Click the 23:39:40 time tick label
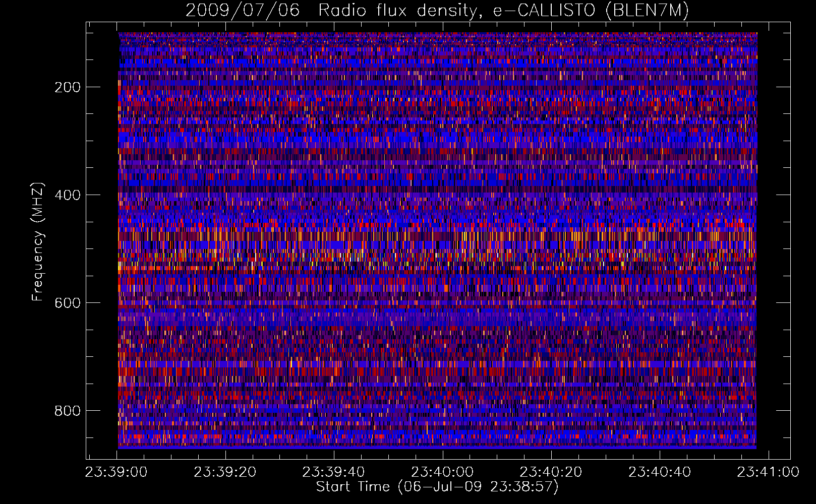 point(334,472)
